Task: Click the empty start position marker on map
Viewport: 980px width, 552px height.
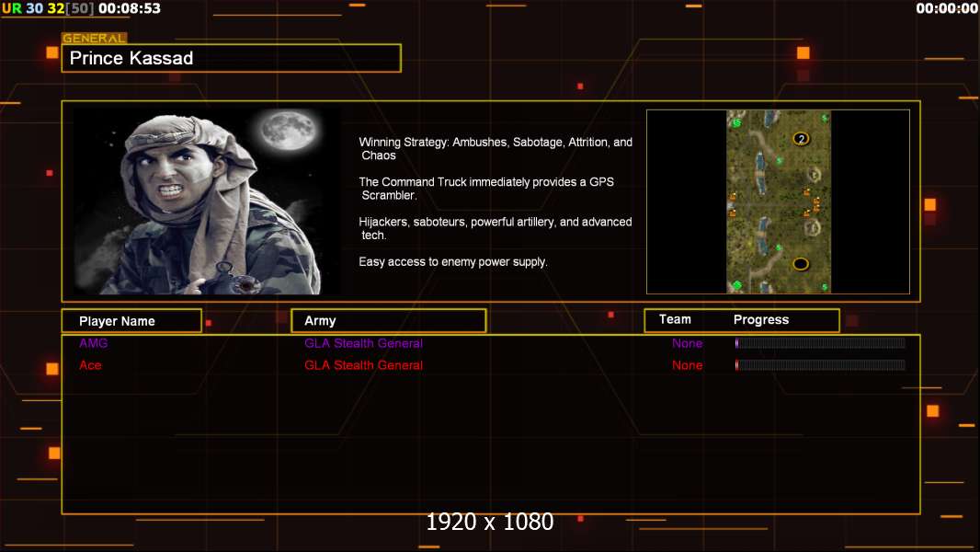Action: (x=801, y=264)
